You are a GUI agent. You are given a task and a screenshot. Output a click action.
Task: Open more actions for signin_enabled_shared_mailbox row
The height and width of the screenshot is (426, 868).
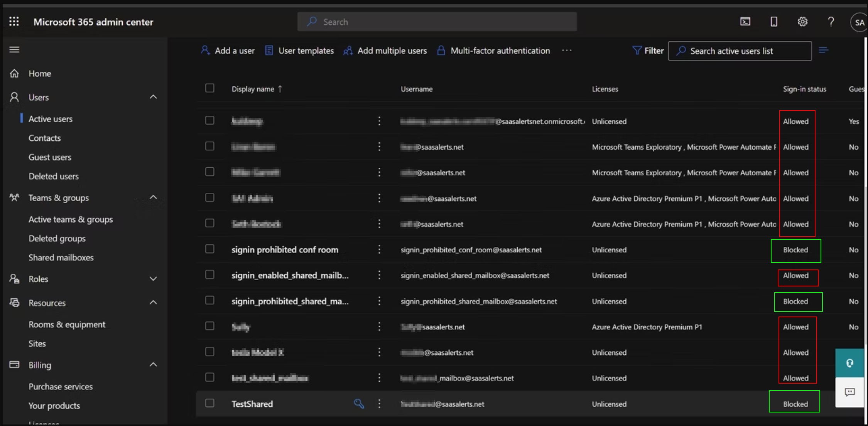[x=379, y=275]
